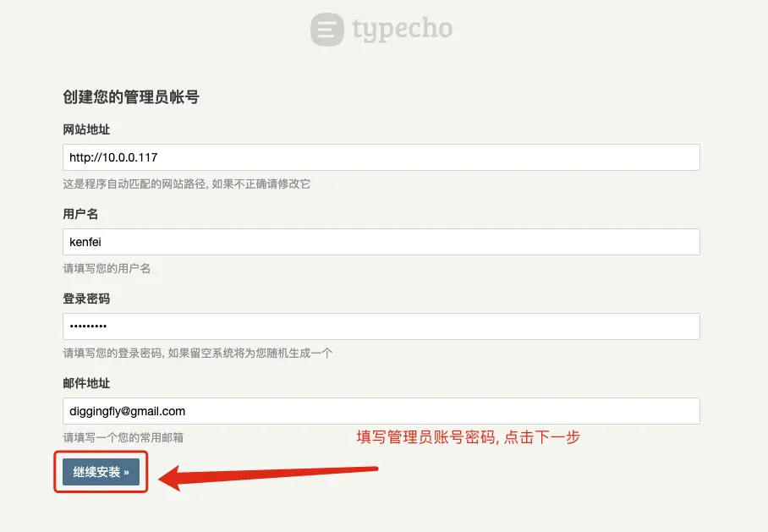Click the 邮件地址 field label
Image resolution: width=768 pixels, height=532 pixels.
(86, 383)
